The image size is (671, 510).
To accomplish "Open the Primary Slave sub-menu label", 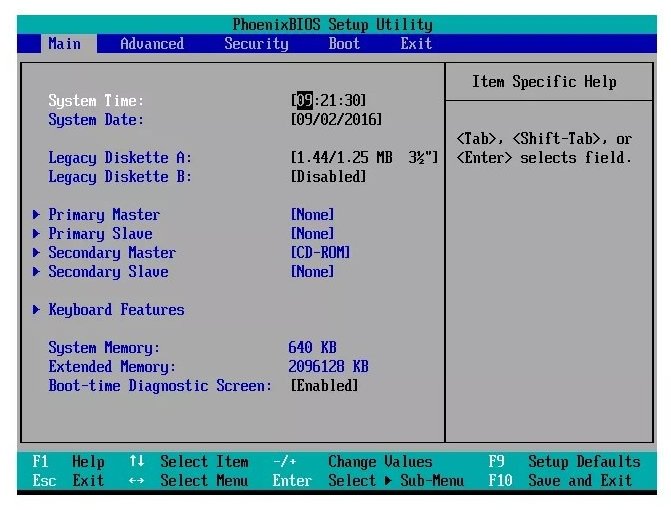I will [x=100, y=234].
